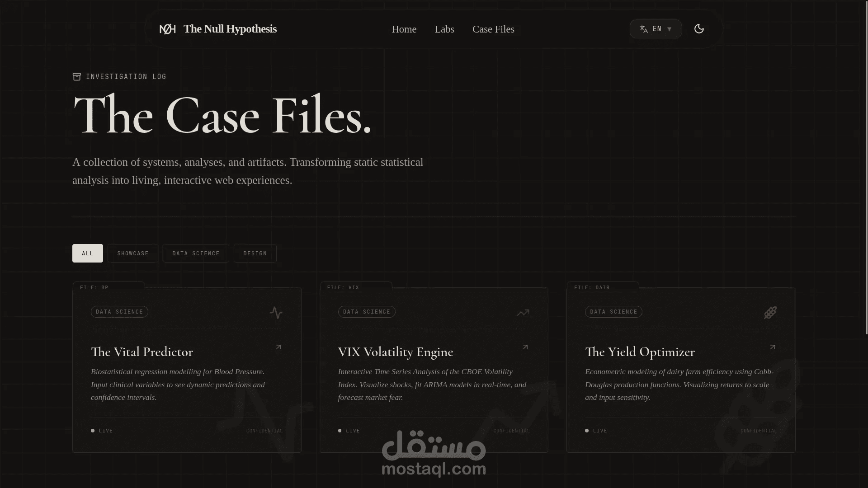The height and width of the screenshot is (488, 868).
Task: Filter by DESIGN category
Action: pyautogui.click(x=255, y=253)
